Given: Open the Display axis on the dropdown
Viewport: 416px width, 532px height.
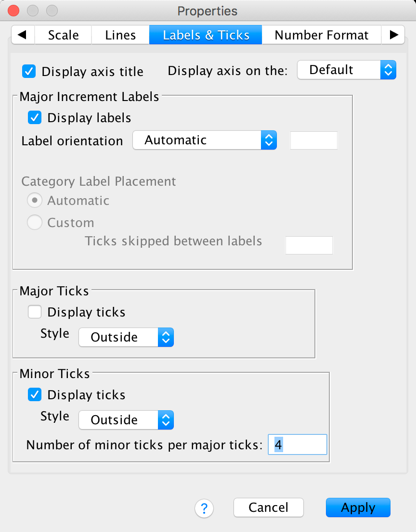Looking at the screenshot, I should click(x=346, y=70).
